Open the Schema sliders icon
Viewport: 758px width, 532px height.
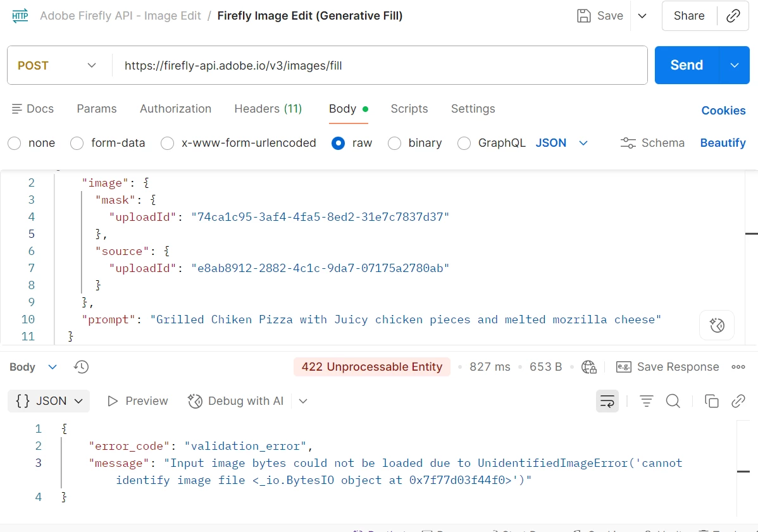(628, 143)
